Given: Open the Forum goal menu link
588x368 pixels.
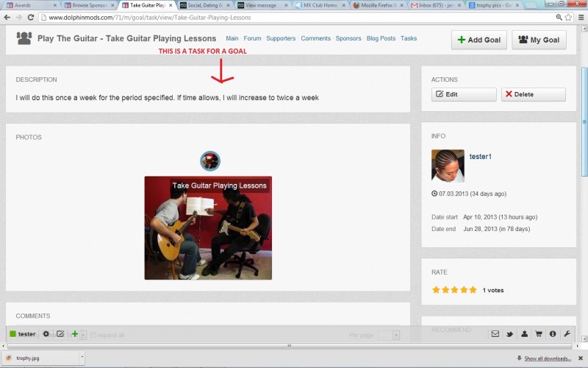Looking at the screenshot, I should 252,38.
